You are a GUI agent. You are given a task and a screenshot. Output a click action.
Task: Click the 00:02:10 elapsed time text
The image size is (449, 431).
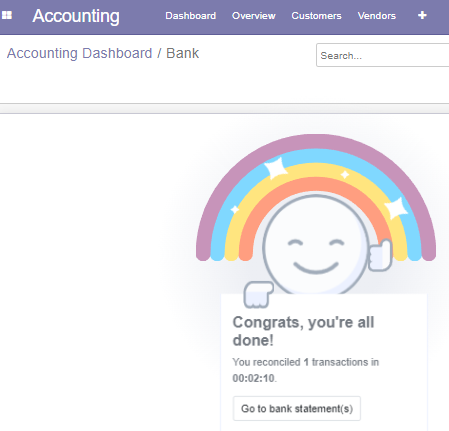(254, 378)
